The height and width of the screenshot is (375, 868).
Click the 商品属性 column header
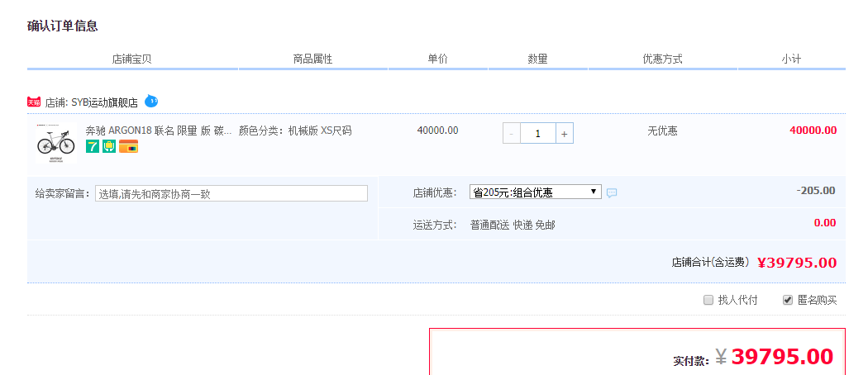point(312,59)
